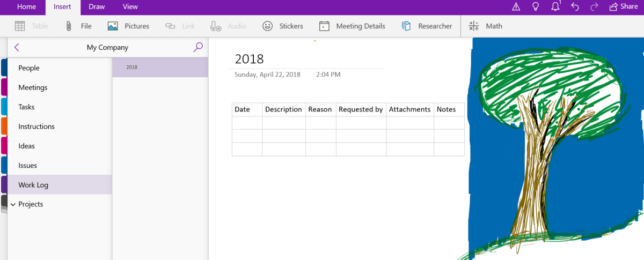Click the Undo arrow
644x260 pixels.
(575, 6)
